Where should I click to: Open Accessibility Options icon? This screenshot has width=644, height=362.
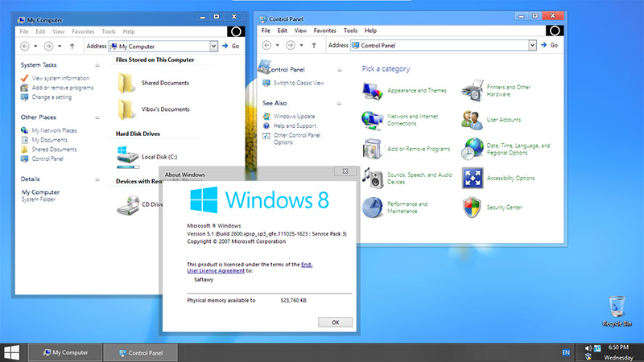point(473,178)
